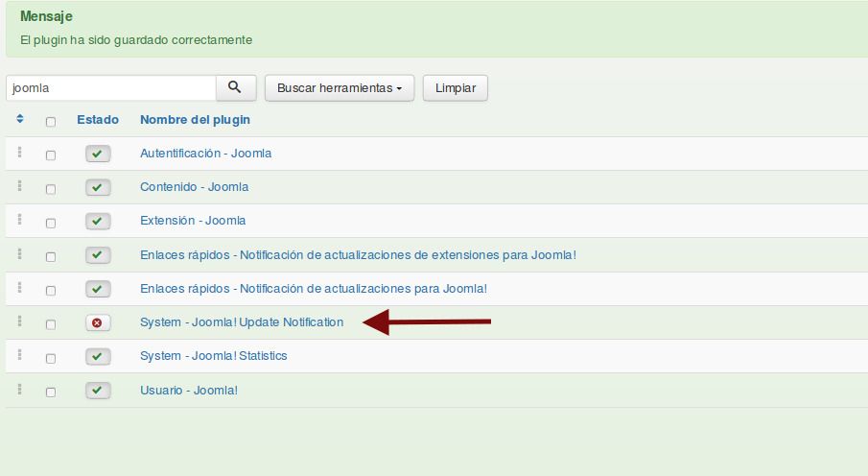Screen dimensions: 868x476
Task: Open Enlaces rápidos actualizaciones para Joomla! link
Action: pyautogui.click(x=314, y=289)
